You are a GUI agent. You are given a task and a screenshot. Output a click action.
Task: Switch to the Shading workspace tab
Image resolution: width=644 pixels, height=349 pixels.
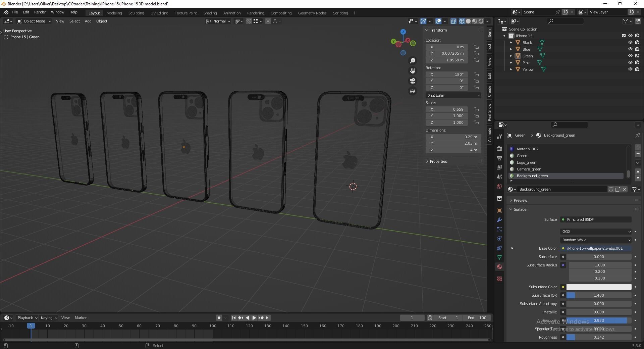[210, 13]
